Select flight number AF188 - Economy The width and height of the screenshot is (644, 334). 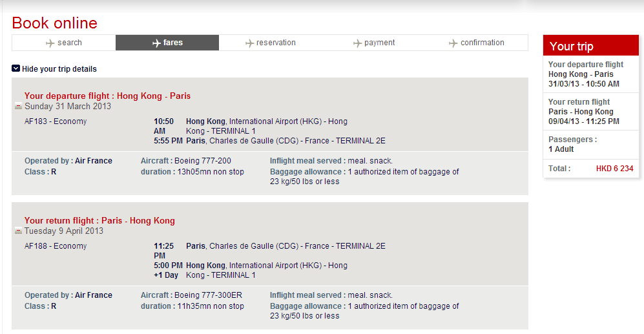[56, 246]
